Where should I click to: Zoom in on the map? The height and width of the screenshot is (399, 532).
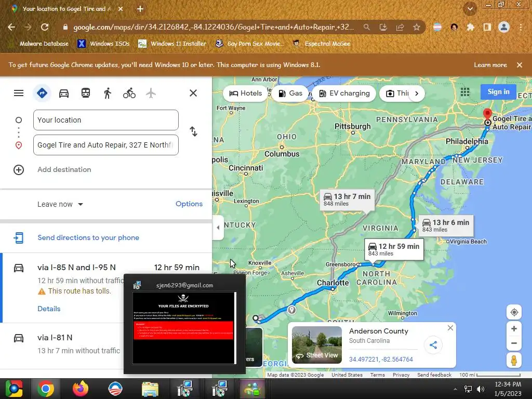pos(514,329)
